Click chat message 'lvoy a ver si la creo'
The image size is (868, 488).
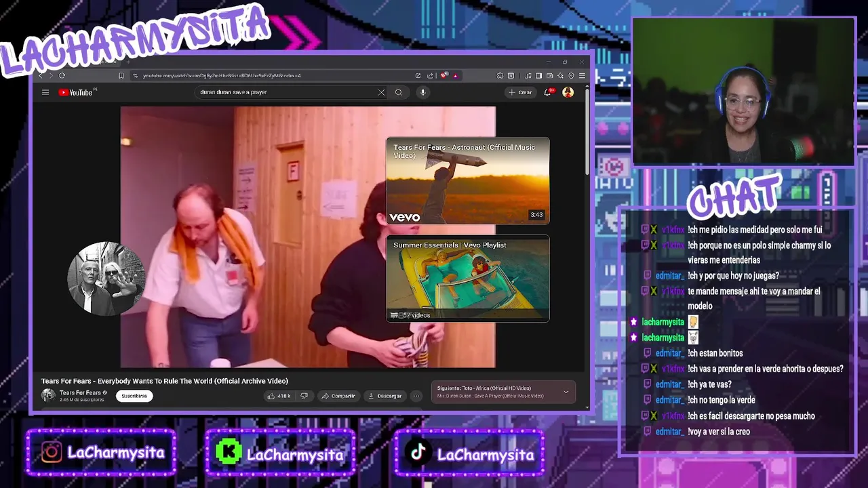tap(719, 431)
